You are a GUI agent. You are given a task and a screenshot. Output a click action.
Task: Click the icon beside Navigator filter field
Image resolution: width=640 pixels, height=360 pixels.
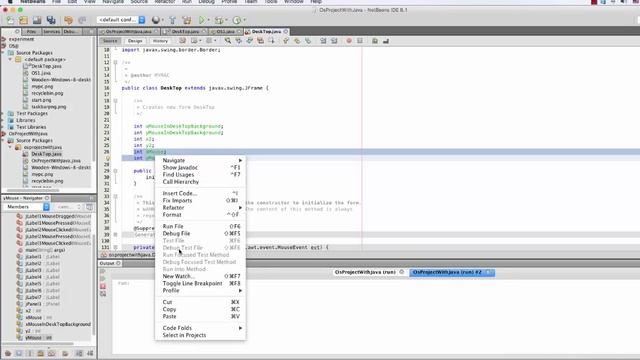90,207
